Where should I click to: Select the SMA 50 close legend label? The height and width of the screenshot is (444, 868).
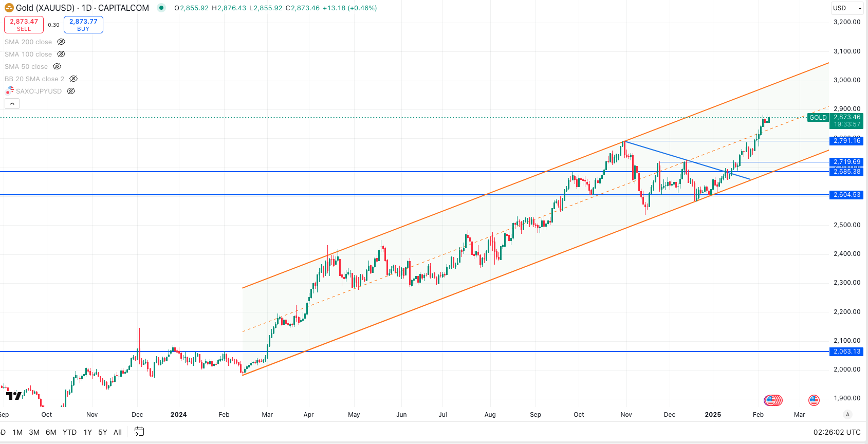coord(26,67)
